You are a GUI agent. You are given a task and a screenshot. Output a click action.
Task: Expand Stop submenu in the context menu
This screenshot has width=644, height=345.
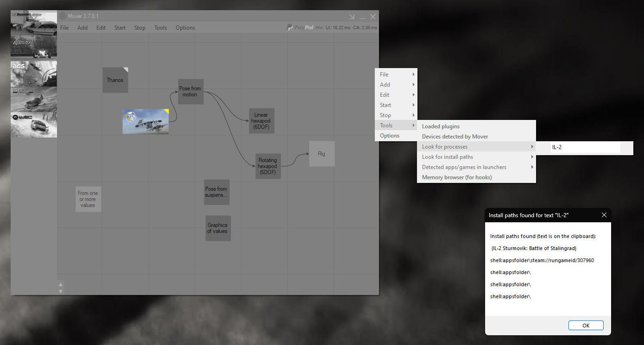coord(396,115)
